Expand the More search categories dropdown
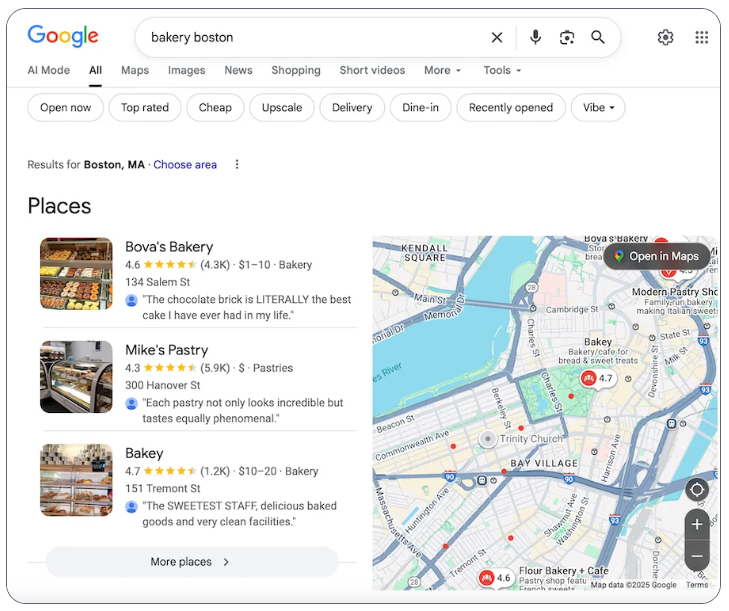Image resolution: width=729 pixels, height=611 pixels. click(x=442, y=70)
